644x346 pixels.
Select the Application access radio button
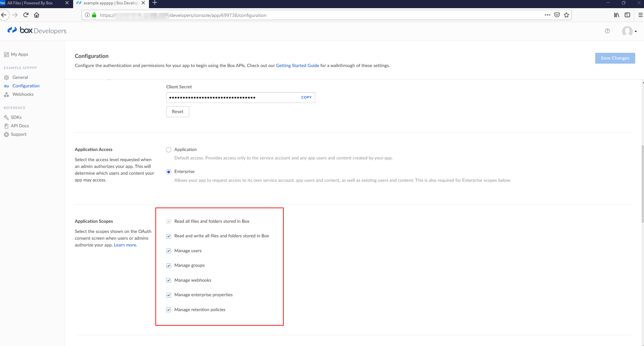click(169, 150)
